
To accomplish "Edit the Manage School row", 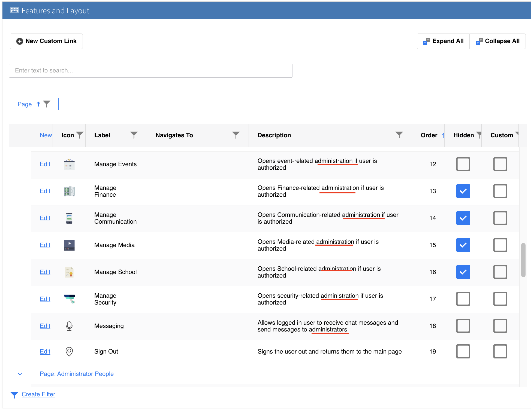I will (45, 272).
